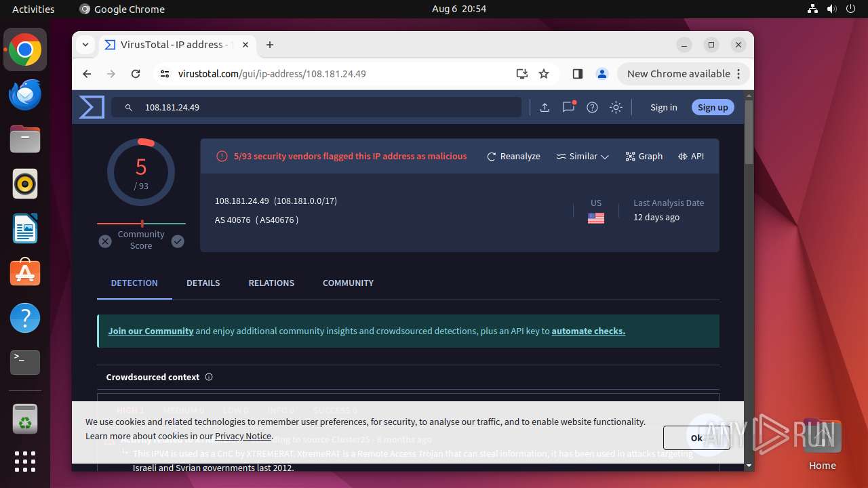The height and width of the screenshot is (488, 868).
Task: Vote community score positive (check icon)
Action: click(x=178, y=241)
